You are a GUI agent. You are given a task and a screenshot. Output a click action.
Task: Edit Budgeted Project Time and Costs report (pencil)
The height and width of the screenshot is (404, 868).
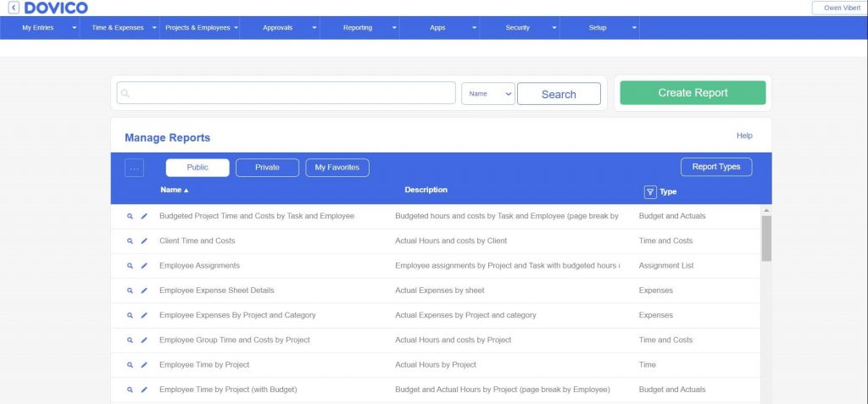(x=144, y=216)
